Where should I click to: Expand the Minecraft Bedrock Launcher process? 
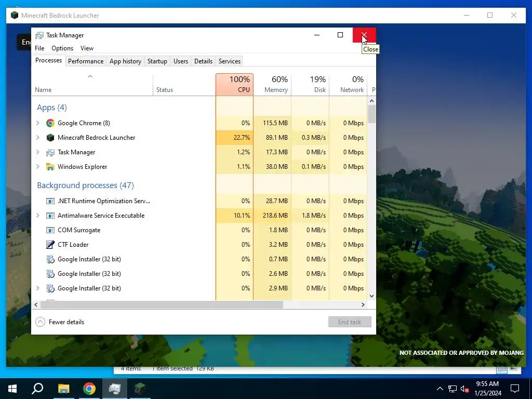point(38,138)
